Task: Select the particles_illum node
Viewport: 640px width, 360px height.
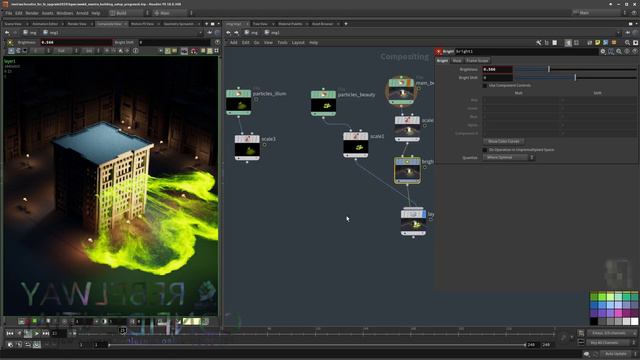Action: point(239,102)
